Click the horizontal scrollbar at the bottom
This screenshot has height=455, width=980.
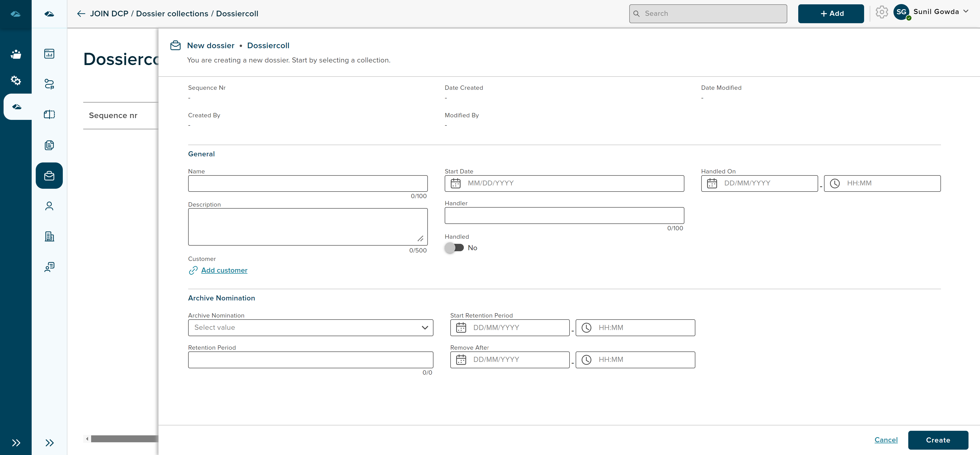pos(124,439)
